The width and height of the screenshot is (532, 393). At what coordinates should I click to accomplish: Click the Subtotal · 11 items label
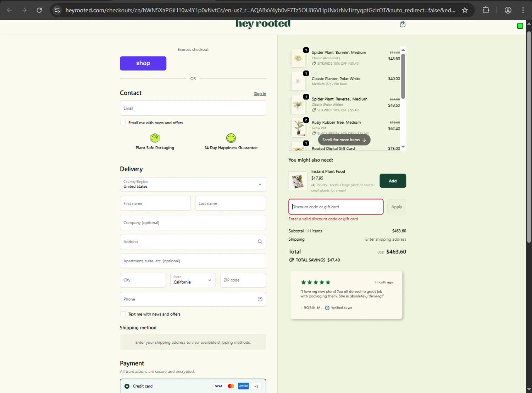coord(305,231)
